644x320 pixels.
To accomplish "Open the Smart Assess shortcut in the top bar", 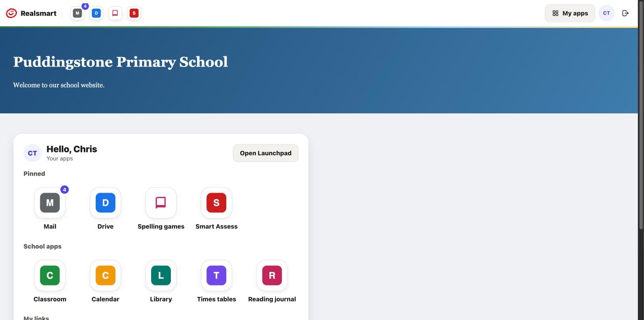I will point(134,13).
